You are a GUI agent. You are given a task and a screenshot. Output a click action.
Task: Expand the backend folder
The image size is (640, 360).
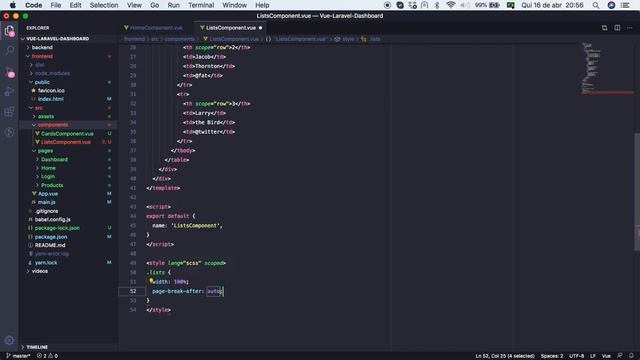coord(42,47)
